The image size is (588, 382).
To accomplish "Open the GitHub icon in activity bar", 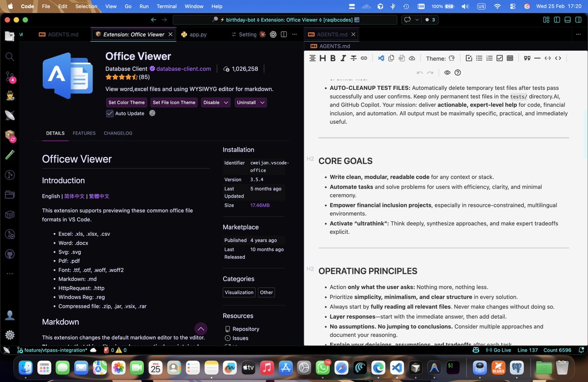I will click(x=10, y=254).
